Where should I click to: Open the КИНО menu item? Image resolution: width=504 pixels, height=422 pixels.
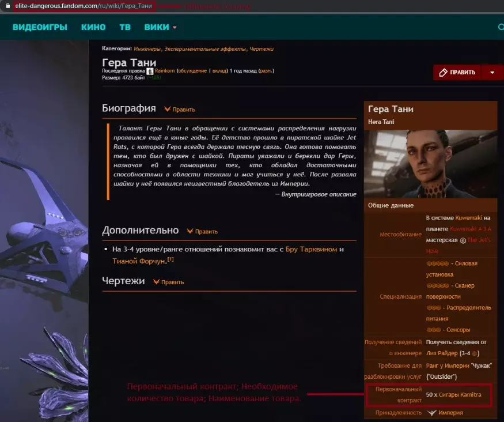click(x=93, y=27)
